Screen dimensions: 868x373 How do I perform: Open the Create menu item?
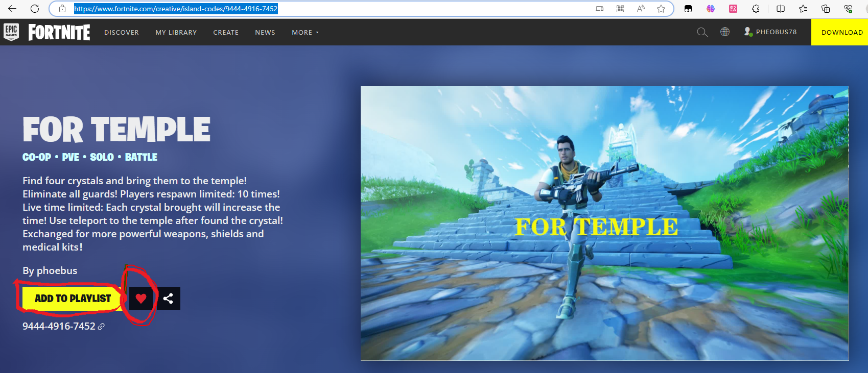(x=226, y=32)
